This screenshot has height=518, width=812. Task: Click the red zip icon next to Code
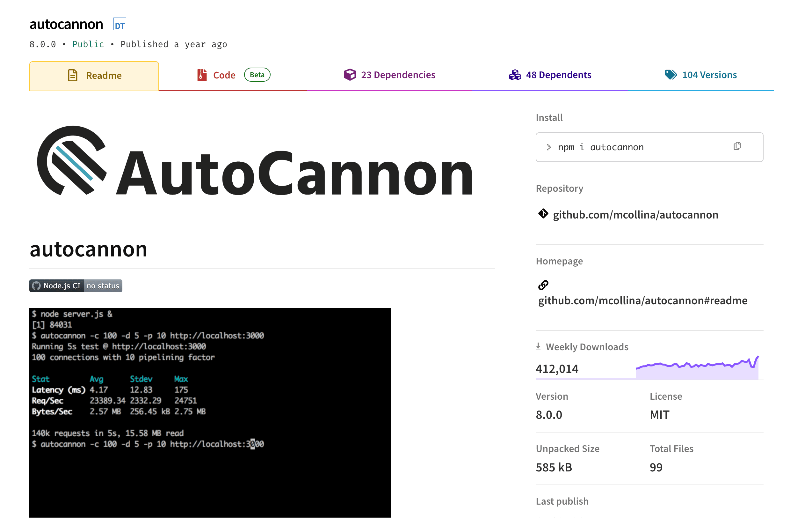[202, 75]
